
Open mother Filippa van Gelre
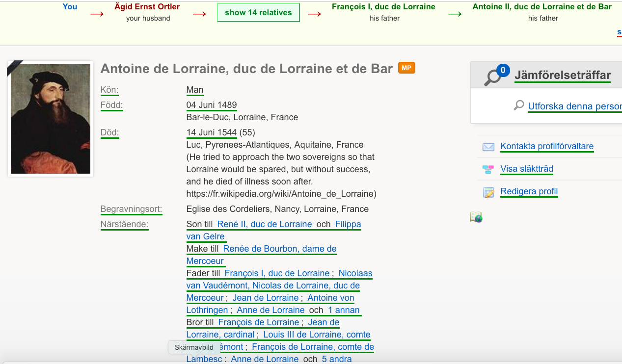[348, 224]
